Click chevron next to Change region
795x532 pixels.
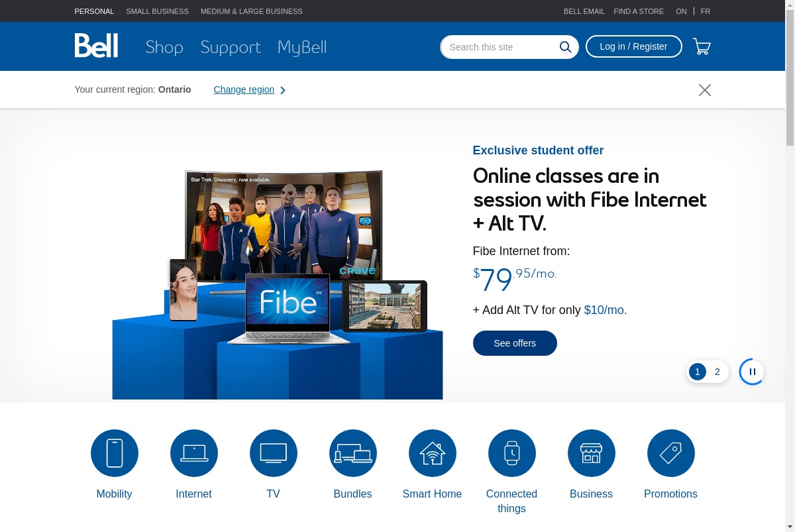(283, 90)
